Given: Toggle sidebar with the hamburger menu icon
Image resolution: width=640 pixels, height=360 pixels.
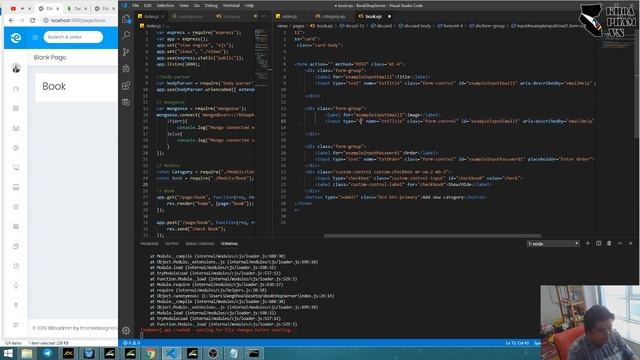Looking at the screenshot, I should tap(35, 37).
